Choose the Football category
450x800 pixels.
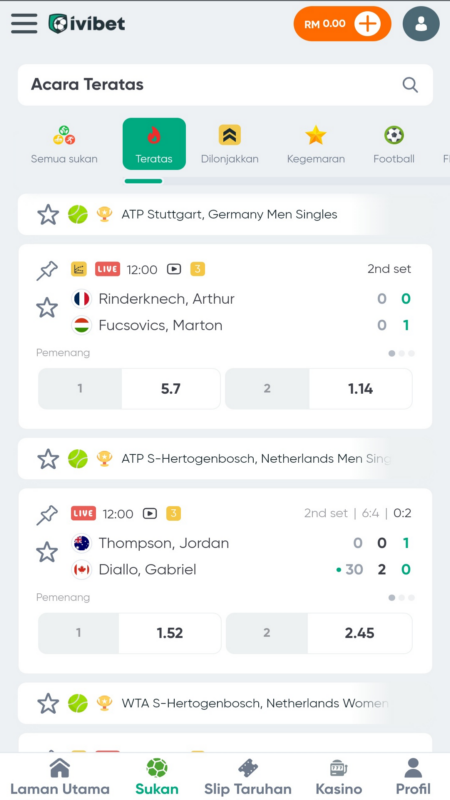tap(394, 144)
